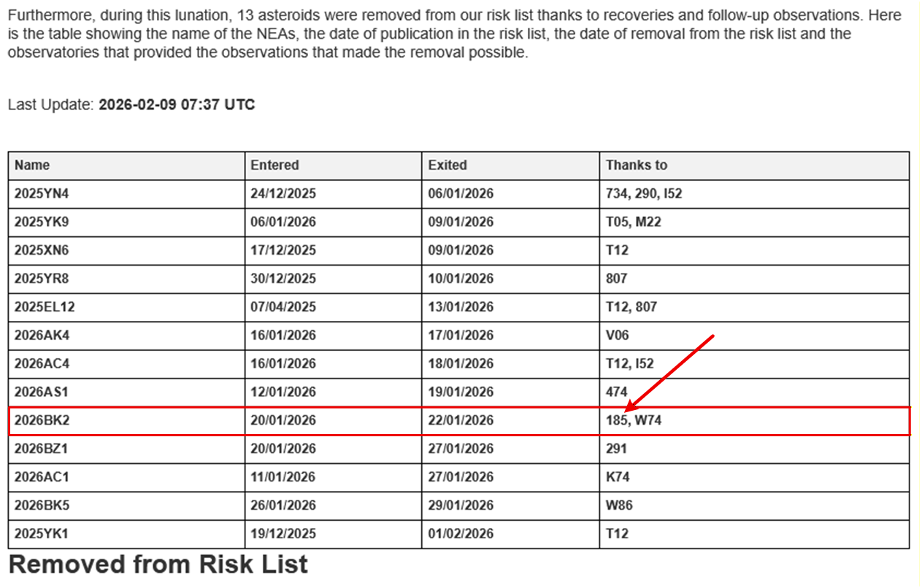This screenshot has width=922, height=588.
Task: Click the W86 observatory code cell
Action: point(618,506)
